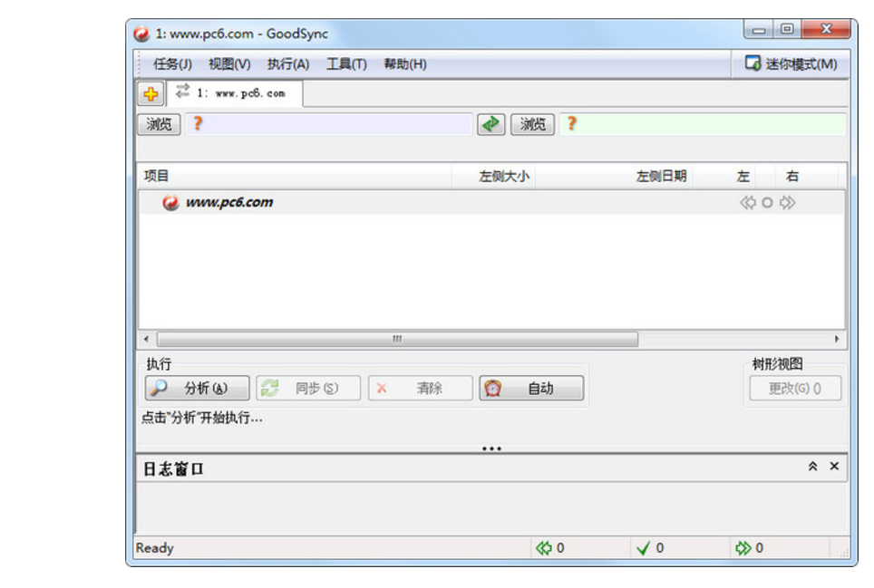Open the 帮助(H) menu
The image size is (874, 588).
point(405,64)
